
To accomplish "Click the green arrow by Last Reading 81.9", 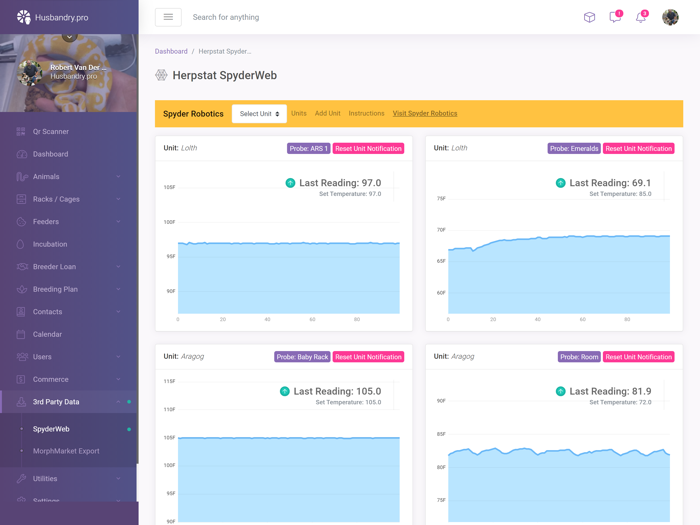I will click(x=560, y=391).
